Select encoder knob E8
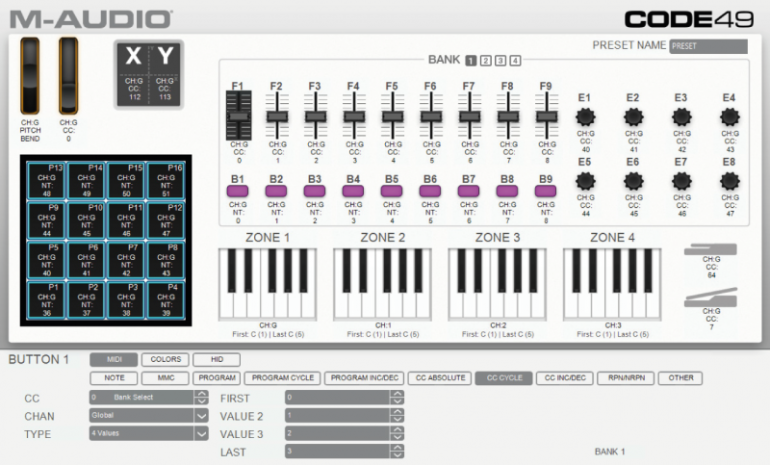This screenshot has height=465, width=770. click(730, 181)
